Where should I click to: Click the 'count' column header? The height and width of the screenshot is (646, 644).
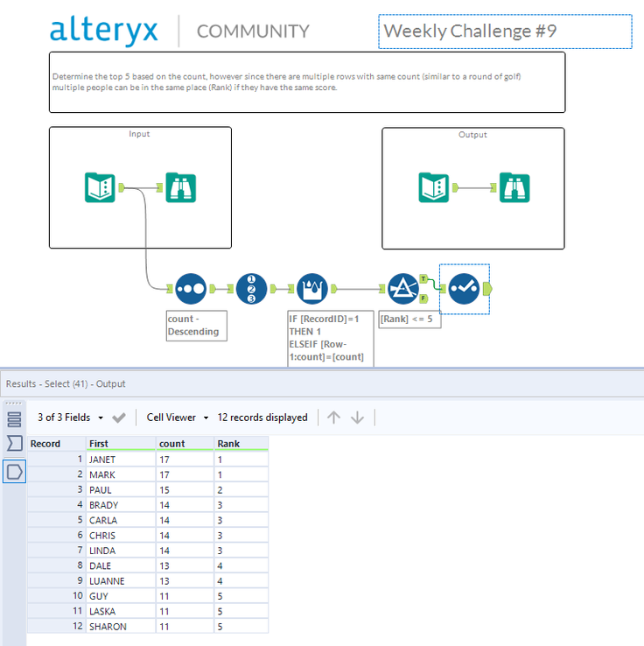tap(185, 444)
